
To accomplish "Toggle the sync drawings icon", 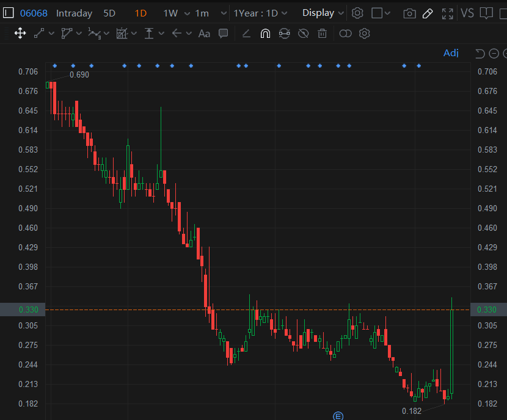I will (284, 34).
